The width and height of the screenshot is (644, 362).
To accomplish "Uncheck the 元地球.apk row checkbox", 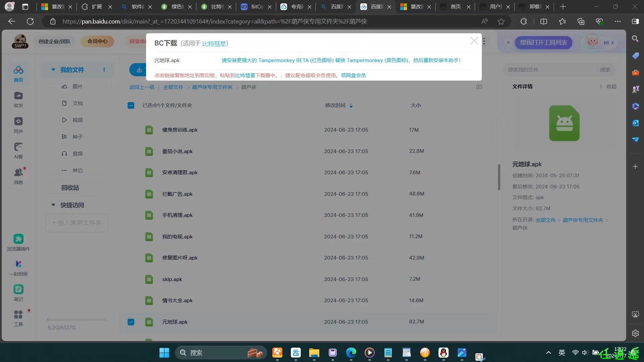I will point(131,322).
